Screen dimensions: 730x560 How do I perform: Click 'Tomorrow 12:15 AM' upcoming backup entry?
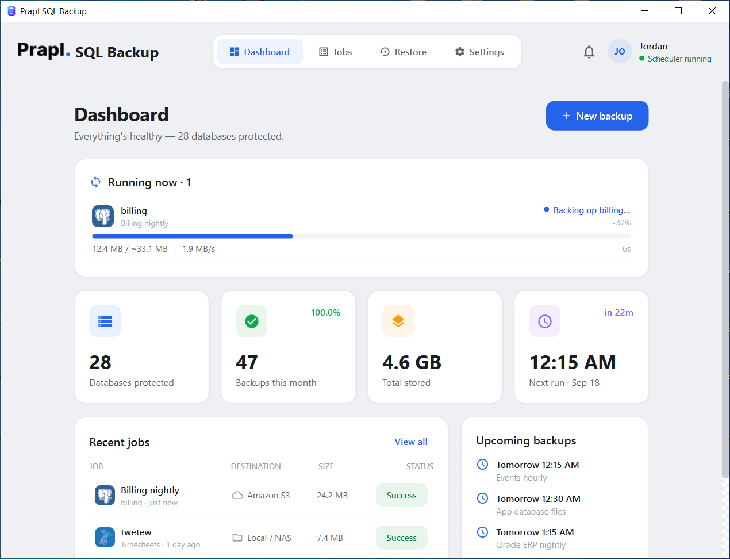pyautogui.click(x=537, y=465)
